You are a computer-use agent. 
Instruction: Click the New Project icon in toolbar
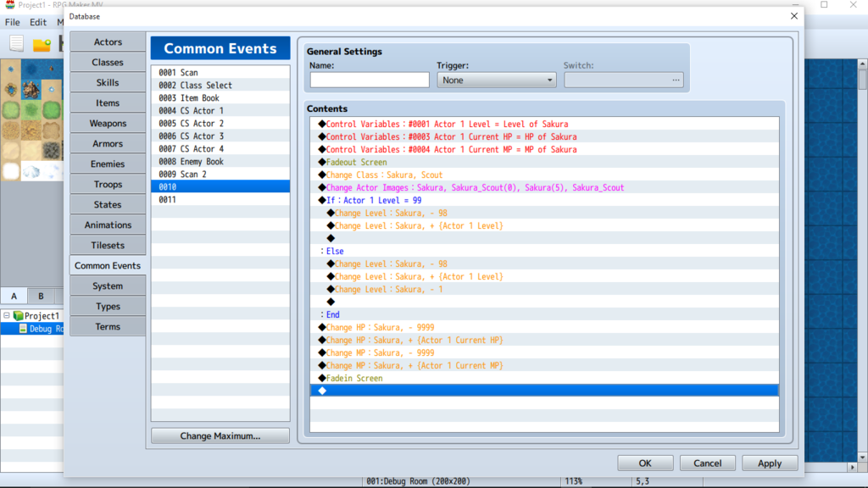16,43
